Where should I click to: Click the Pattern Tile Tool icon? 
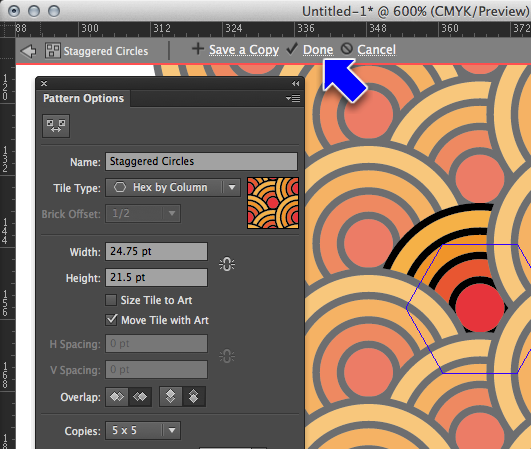click(x=56, y=126)
